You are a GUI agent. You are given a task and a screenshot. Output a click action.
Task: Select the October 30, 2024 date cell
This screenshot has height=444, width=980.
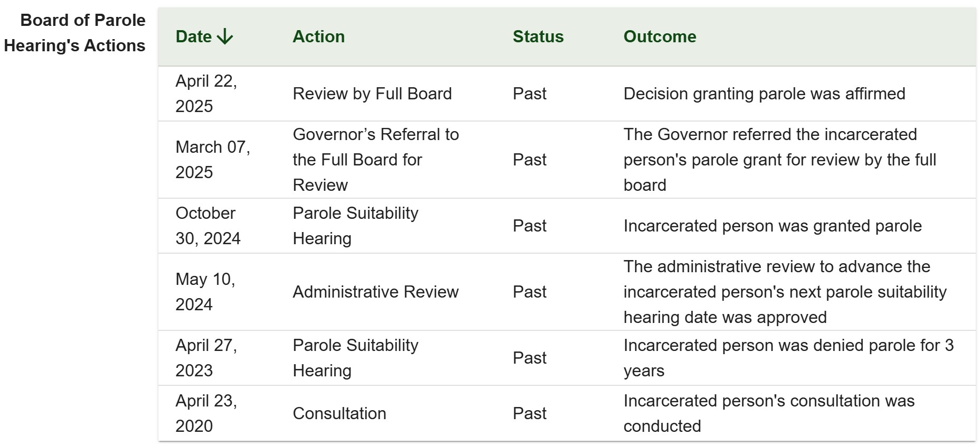click(208, 226)
